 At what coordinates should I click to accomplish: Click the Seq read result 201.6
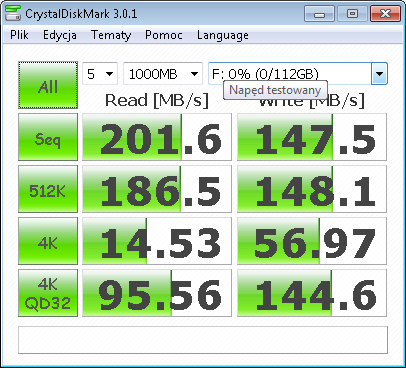coord(157,137)
